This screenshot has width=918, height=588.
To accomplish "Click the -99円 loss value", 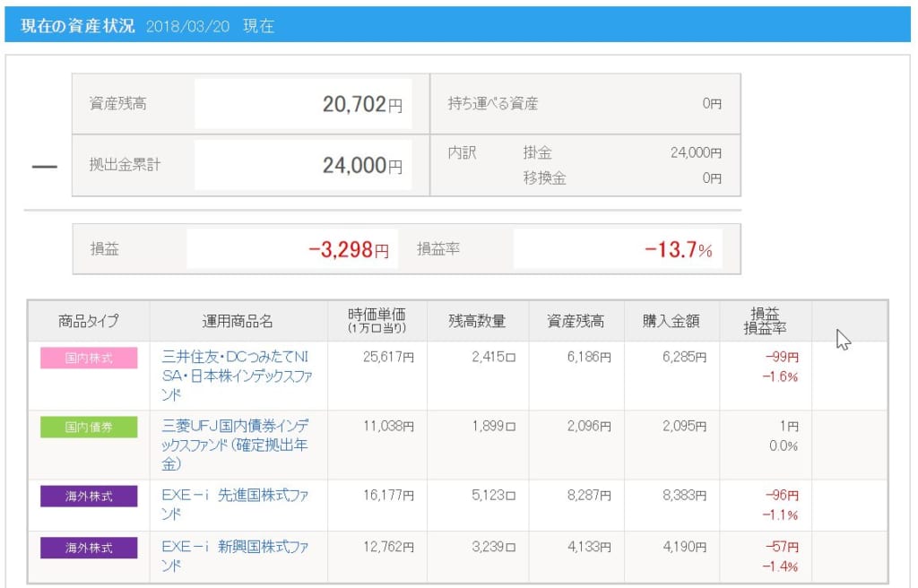I will [782, 358].
